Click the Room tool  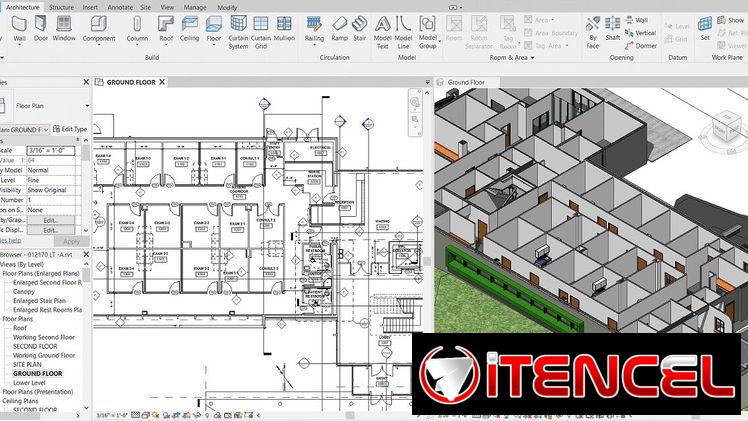(454, 28)
